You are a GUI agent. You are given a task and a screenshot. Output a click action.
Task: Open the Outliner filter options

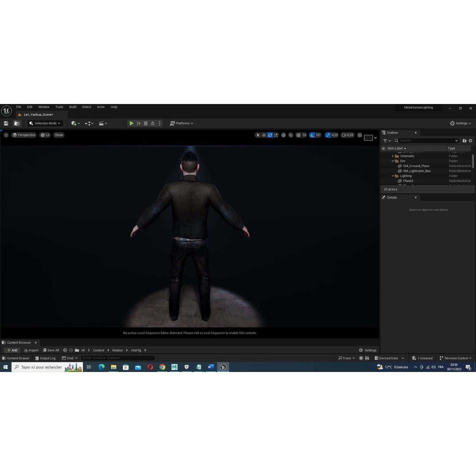tap(387, 141)
